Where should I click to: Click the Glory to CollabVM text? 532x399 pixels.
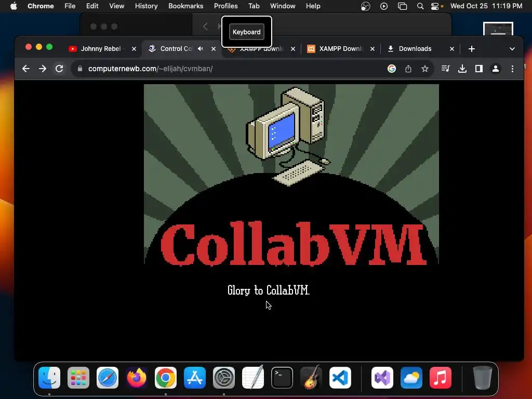click(x=269, y=290)
